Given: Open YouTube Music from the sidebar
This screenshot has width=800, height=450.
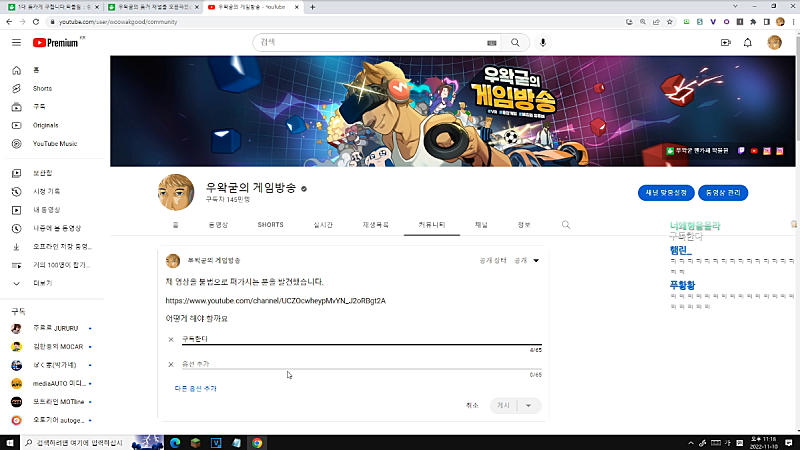Looking at the screenshot, I should point(54,143).
